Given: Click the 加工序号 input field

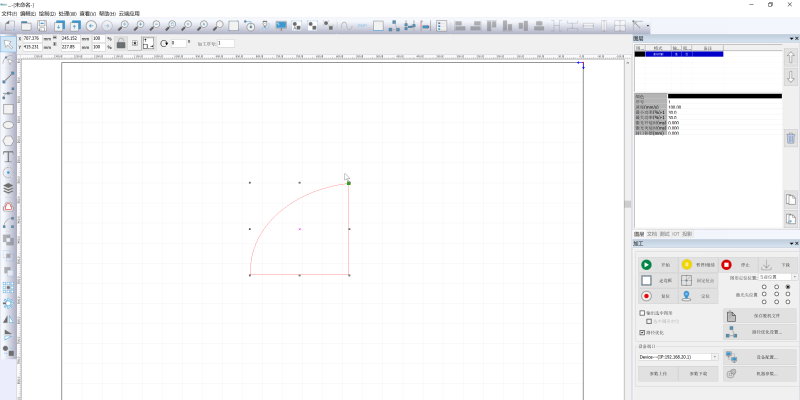Looking at the screenshot, I should pyautogui.click(x=226, y=43).
